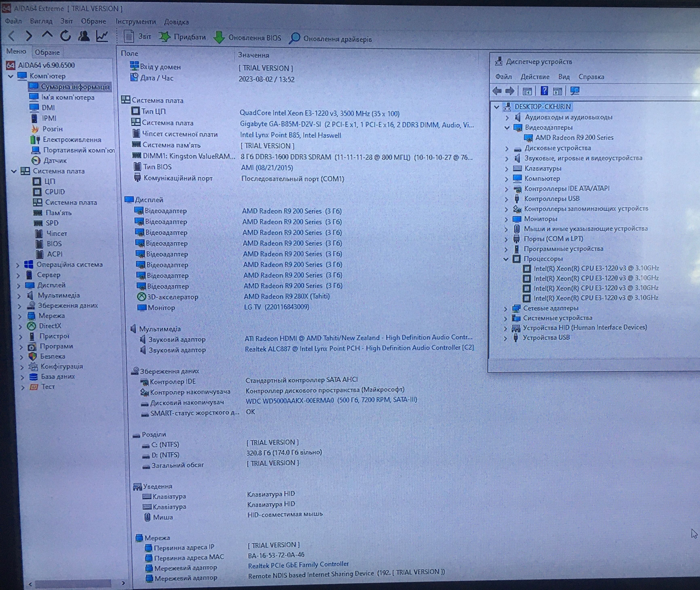Open Действие menu in Device Manager
This screenshot has height=590, width=700.
pyautogui.click(x=535, y=77)
